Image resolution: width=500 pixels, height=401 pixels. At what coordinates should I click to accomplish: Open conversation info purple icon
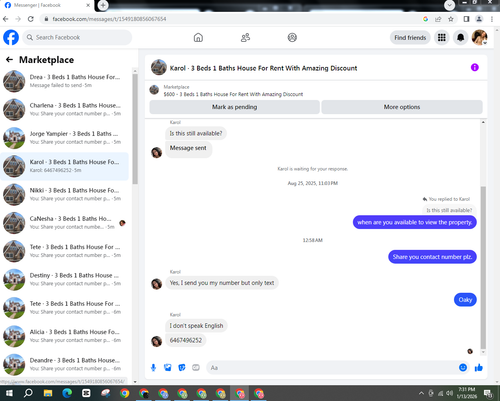point(475,67)
